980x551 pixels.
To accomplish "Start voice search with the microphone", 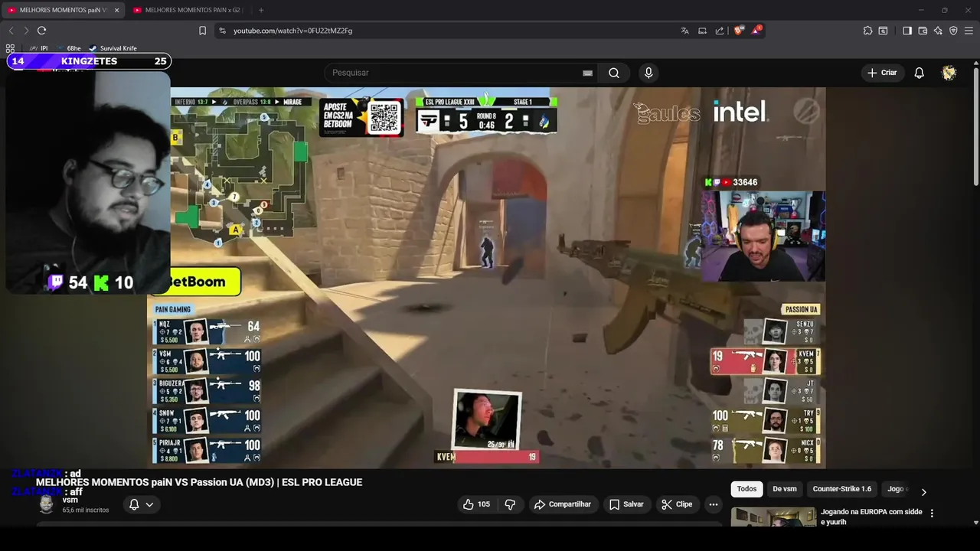I will pyautogui.click(x=648, y=73).
